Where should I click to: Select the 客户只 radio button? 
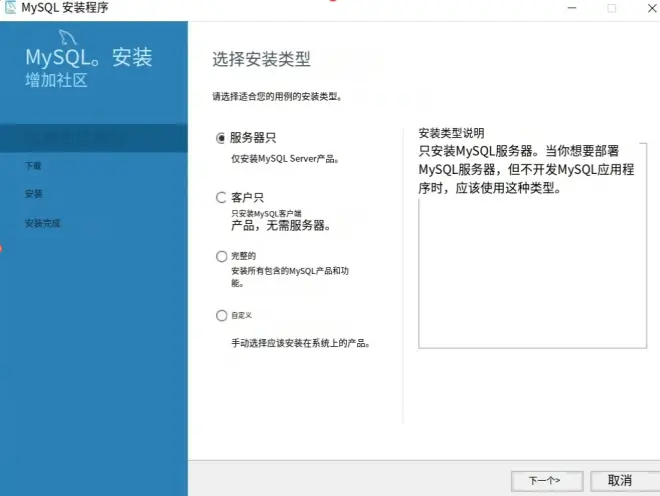[x=221, y=197]
